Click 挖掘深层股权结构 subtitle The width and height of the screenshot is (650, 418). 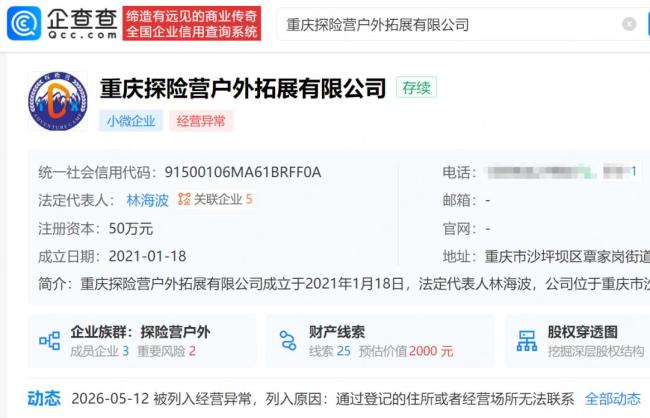coord(596,352)
